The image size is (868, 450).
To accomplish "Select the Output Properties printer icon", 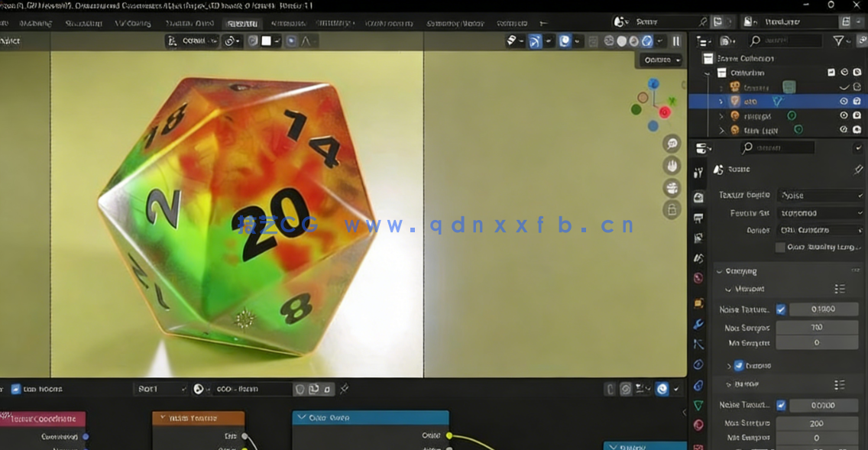I will [x=698, y=219].
